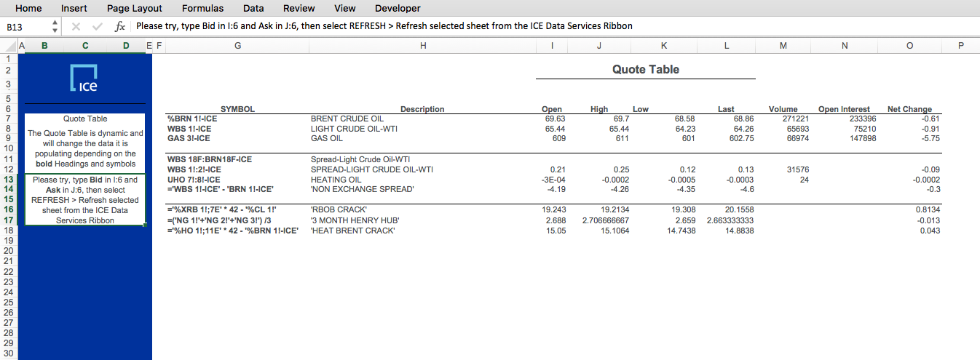Select column P header

click(960, 46)
